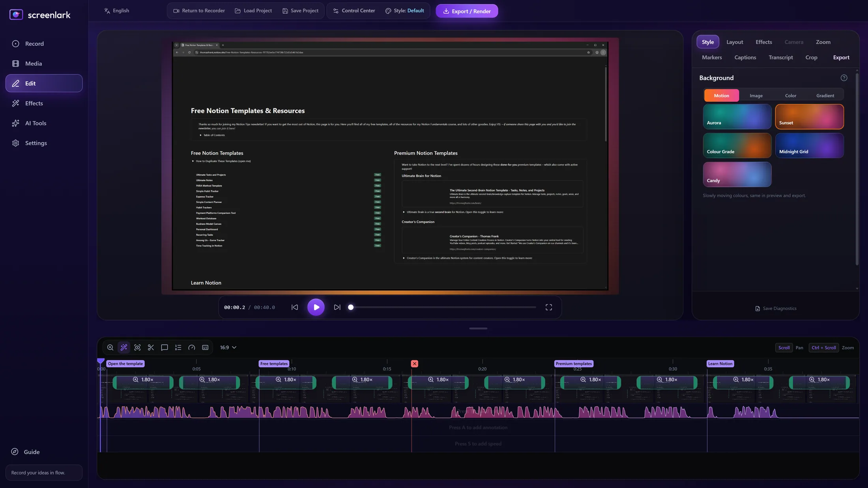This screenshot has width=868, height=488.
Task: Select the 'Premium templates' timeline marker
Action: click(x=574, y=364)
